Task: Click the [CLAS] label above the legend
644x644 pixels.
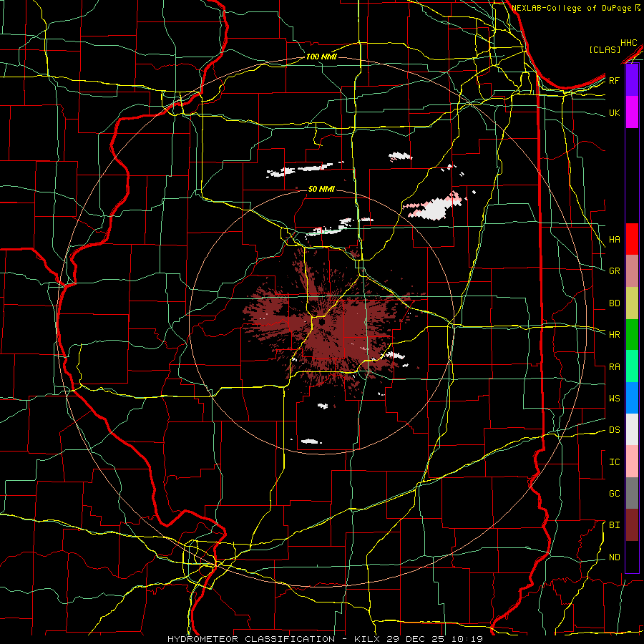Action: tap(605, 49)
